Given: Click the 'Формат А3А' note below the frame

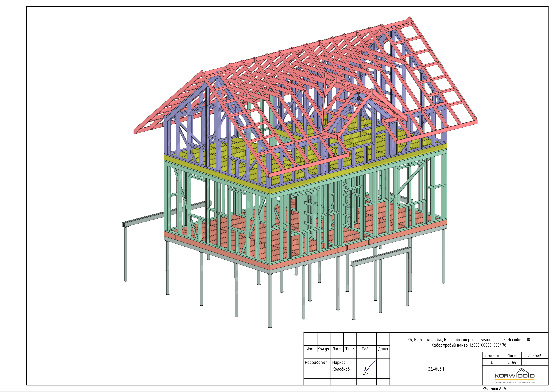Looking at the screenshot, I should [x=495, y=389].
